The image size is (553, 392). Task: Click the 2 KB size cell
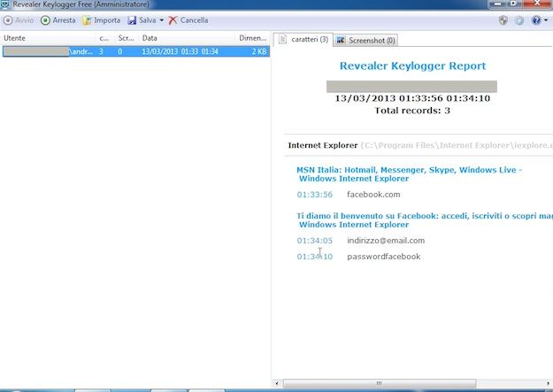259,51
